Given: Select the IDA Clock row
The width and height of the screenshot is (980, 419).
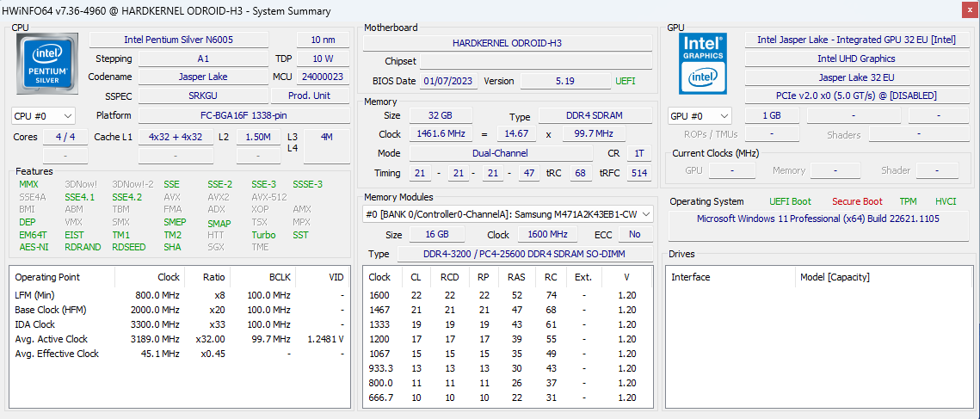Looking at the screenshot, I should 180,324.
